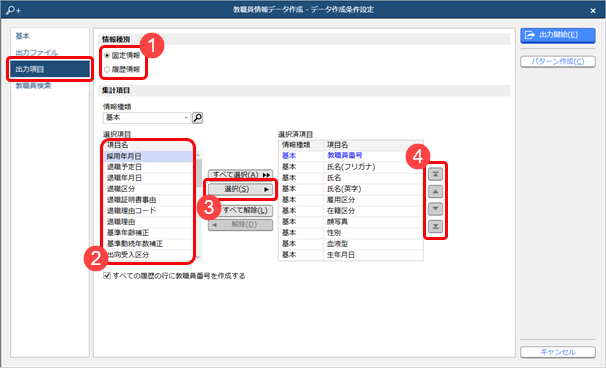The height and width of the screenshot is (368, 606).
Task: Open the 情報種類 dropdown showing 基本
Action: coord(147,118)
